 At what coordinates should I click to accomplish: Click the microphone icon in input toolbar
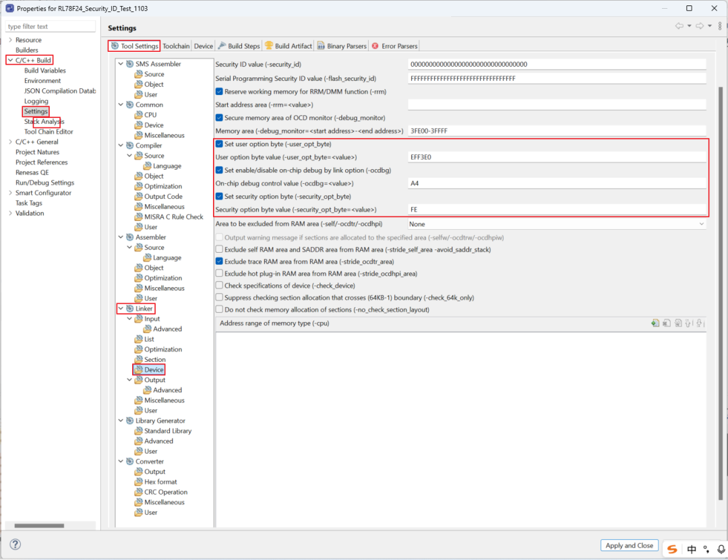coord(721,549)
